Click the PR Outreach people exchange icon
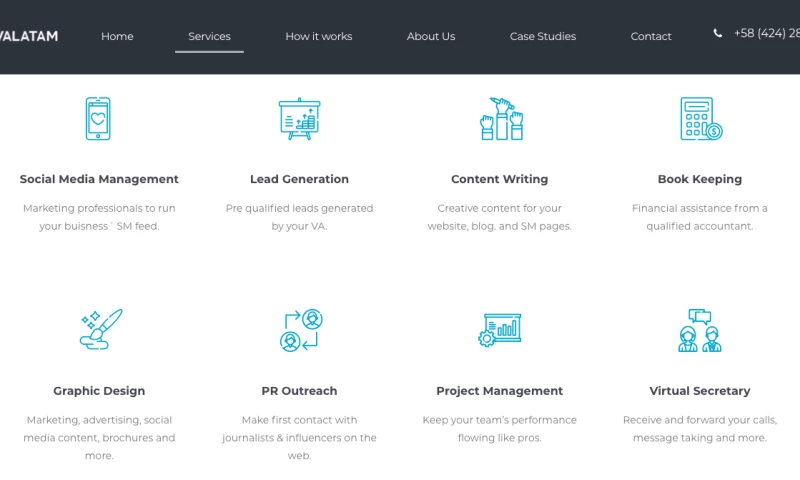This screenshot has width=800, height=480. [x=302, y=330]
